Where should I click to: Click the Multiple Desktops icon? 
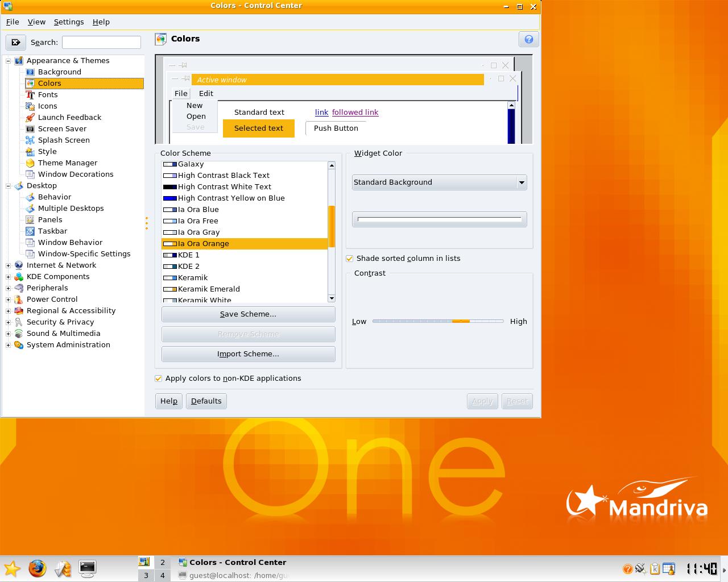click(30, 209)
